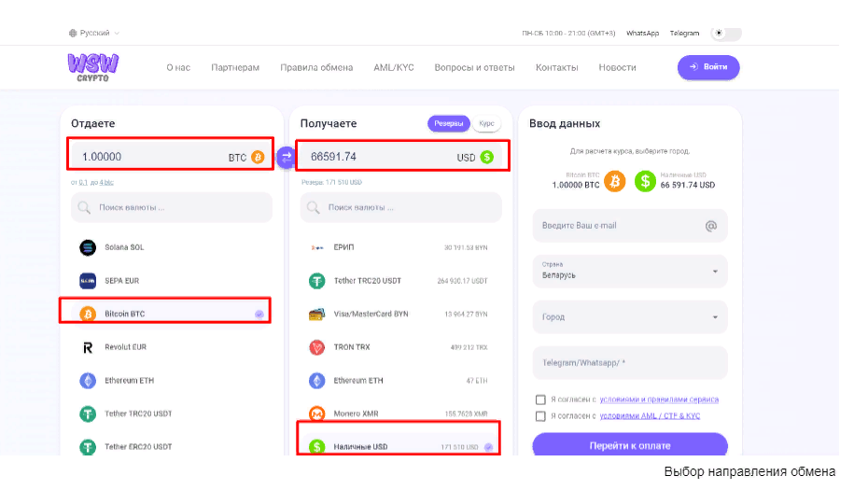Click the email input field

click(619, 226)
